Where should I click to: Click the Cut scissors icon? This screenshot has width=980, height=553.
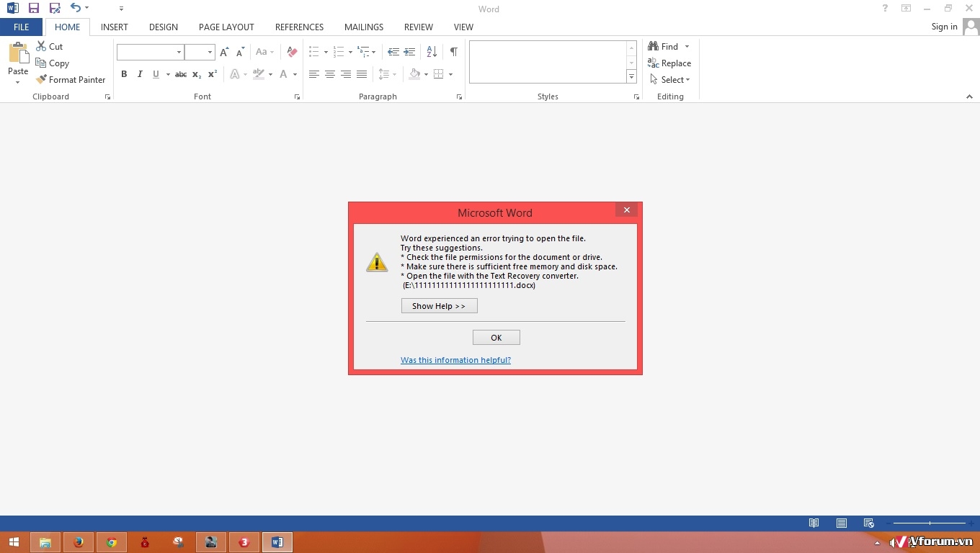(x=41, y=46)
